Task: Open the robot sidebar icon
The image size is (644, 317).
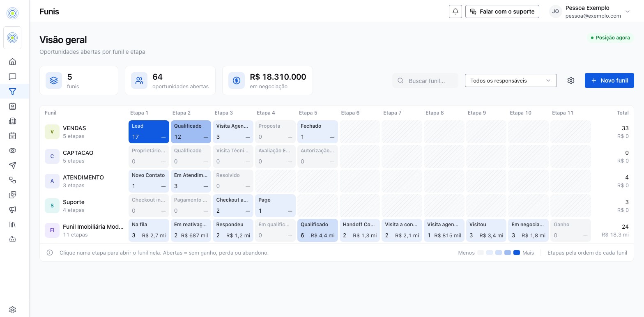Action: coord(13,239)
